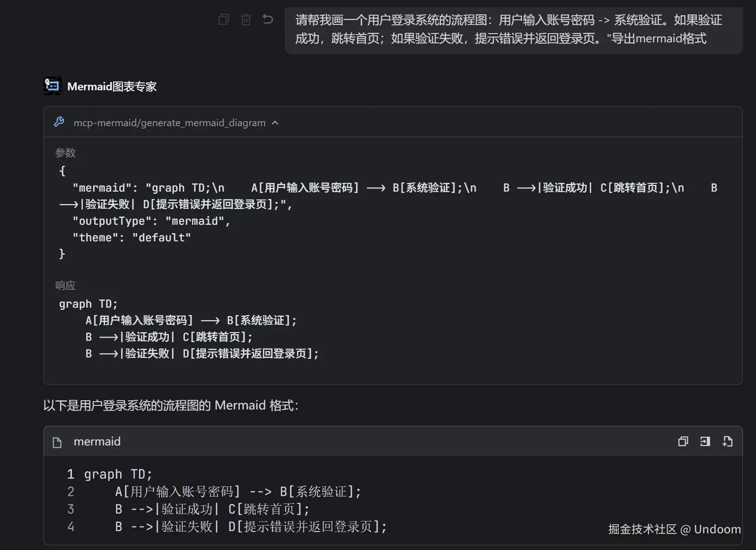Click the code block wrap icon

click(x=705, y=441)
